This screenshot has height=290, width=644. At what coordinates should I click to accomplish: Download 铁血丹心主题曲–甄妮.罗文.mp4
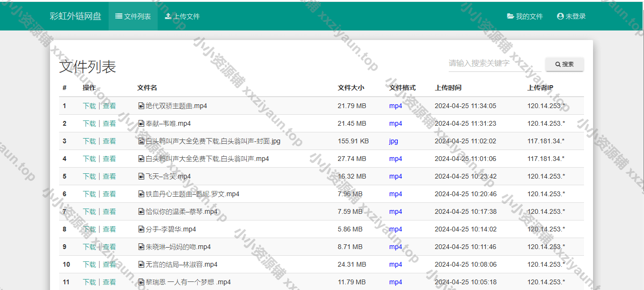pos(89,194)
